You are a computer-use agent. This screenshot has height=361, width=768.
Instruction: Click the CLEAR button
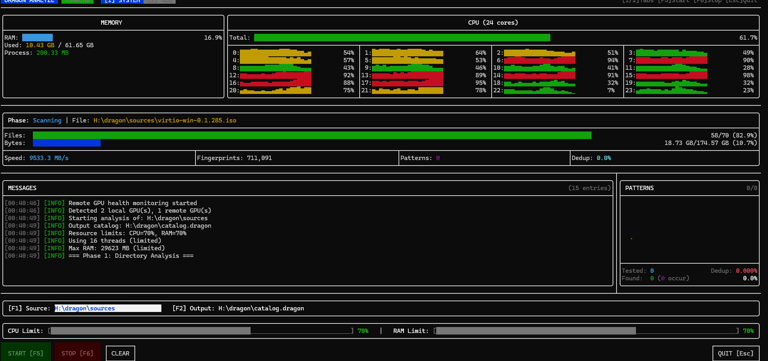120,353
